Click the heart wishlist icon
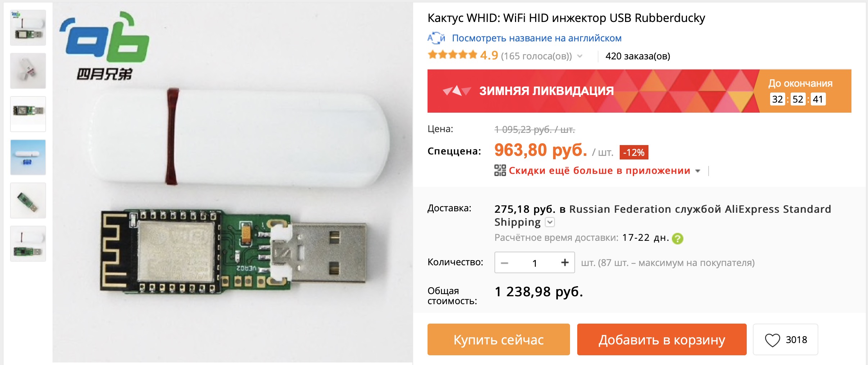The image size is (868, 365). (772, 340)
